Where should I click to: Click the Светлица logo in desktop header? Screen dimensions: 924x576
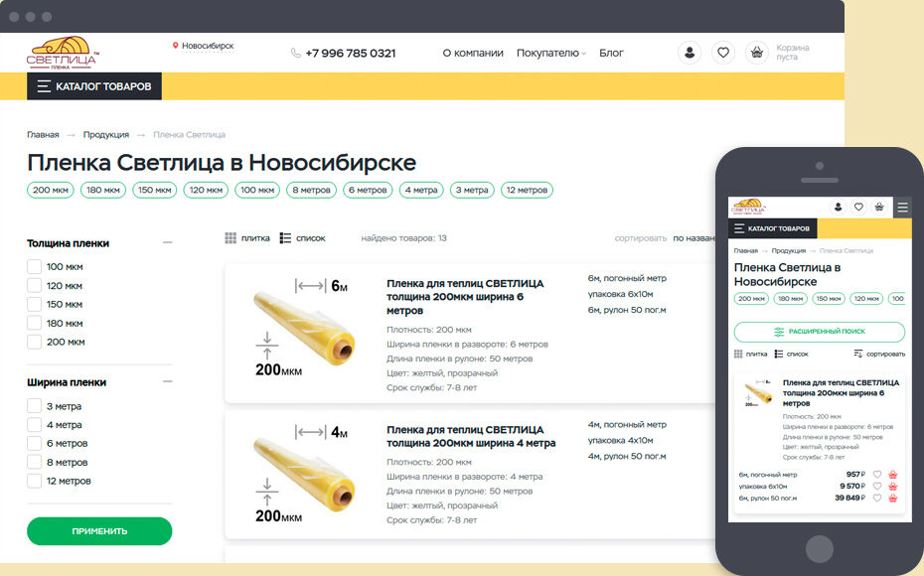(x=63, y=54)
